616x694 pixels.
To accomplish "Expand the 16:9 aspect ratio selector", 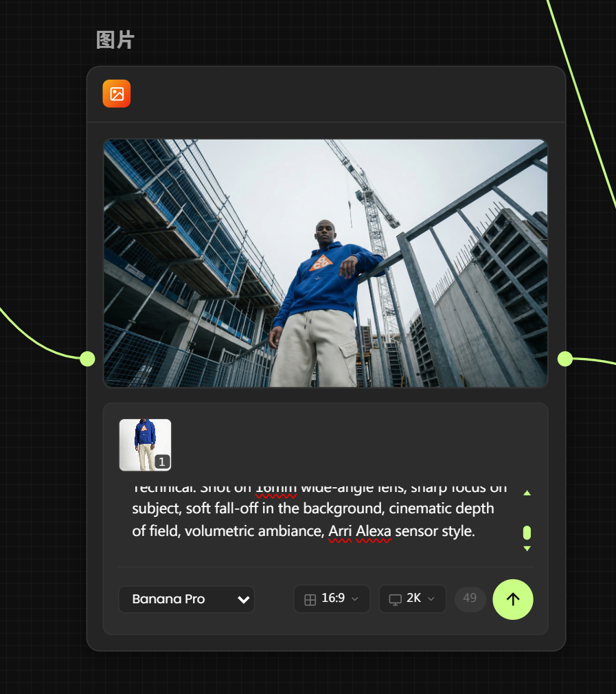I will click(x=332, y=598).
